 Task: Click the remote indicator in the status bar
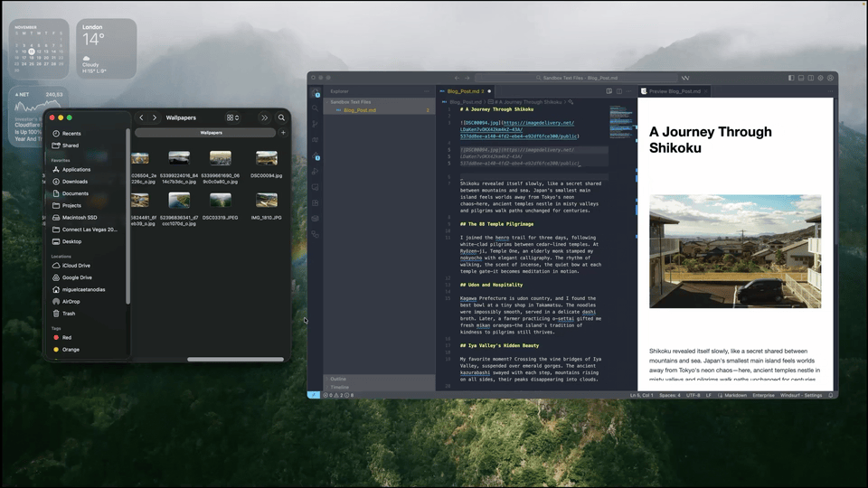(314, 395)
